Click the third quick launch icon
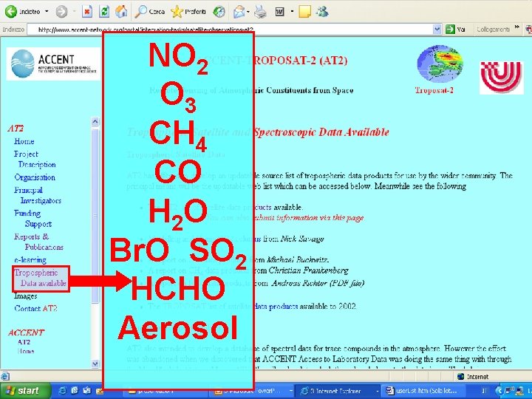Screen dimensions: 532x399 [87, 391]
